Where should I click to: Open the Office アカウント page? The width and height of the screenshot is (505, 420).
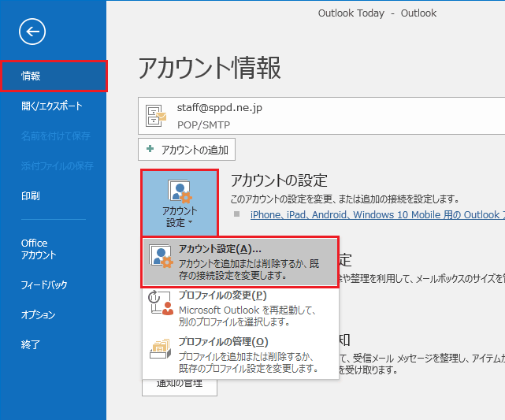pyautogui.click(x=39, y=249)
